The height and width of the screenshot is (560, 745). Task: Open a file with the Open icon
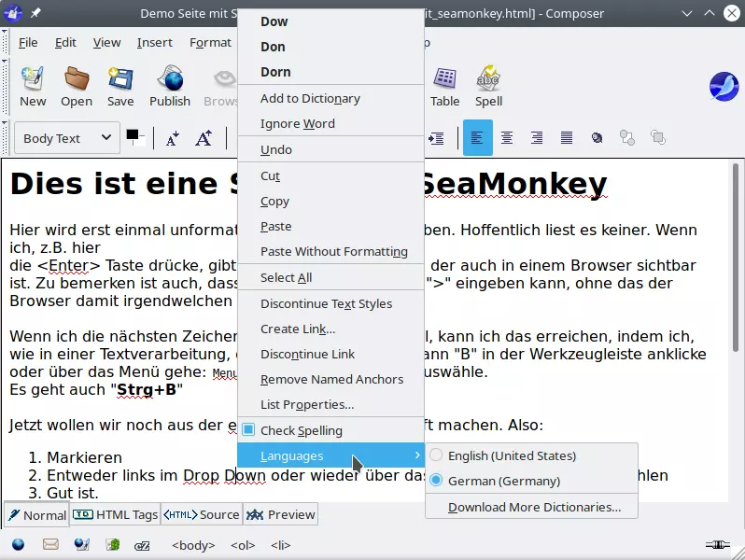77,87
